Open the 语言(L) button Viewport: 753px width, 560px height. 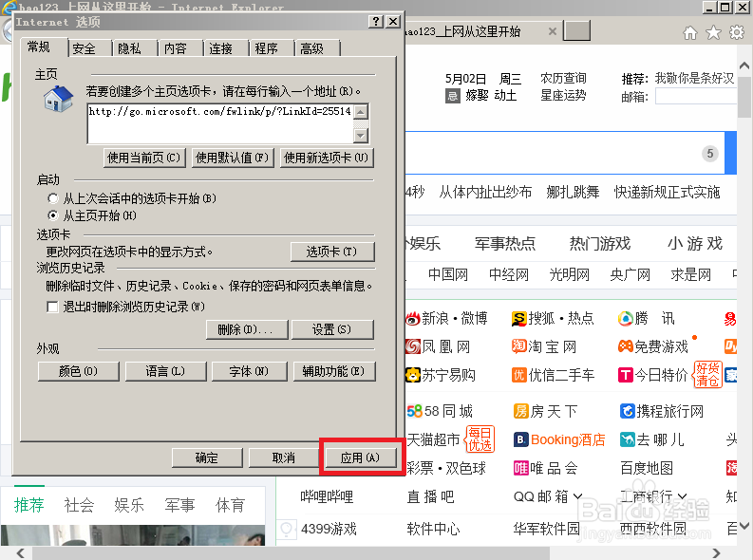click(x=165, y=371)
